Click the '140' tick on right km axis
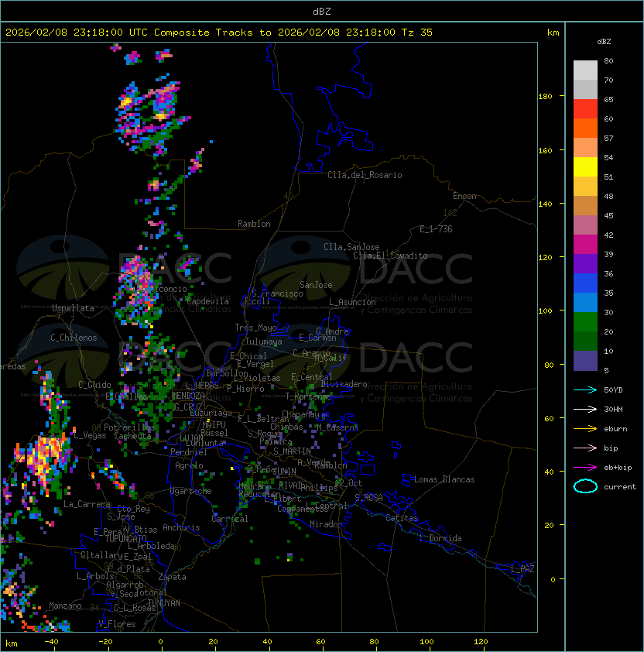This screenshot has height=652, width=644. pyautogui.click(x=545, y=204)
